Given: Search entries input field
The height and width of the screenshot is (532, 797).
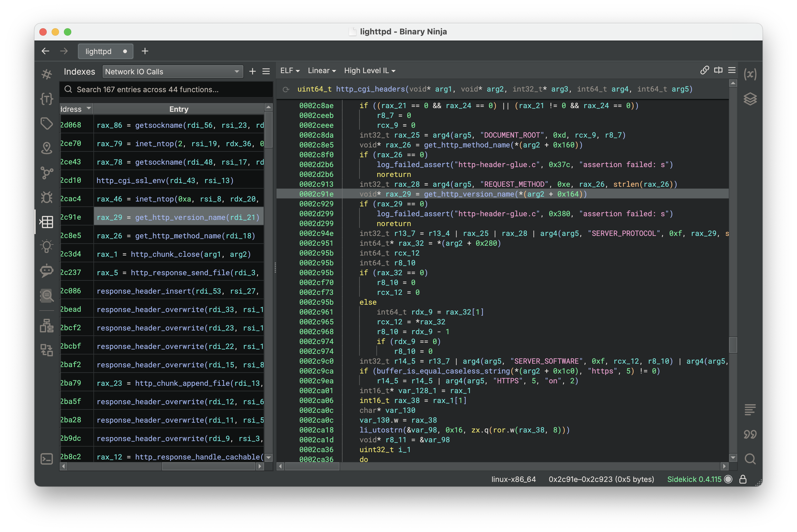Looking at the screenshot, I should [x=166, y=88].
